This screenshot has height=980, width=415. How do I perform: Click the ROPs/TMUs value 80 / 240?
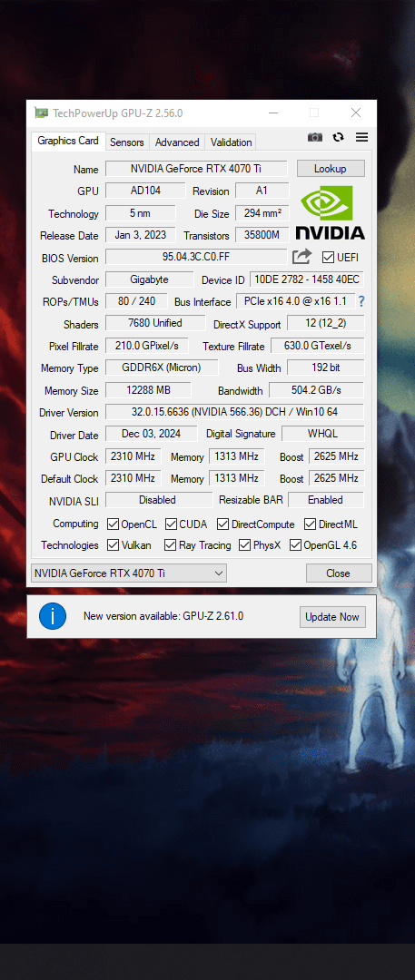pos(136,301)
